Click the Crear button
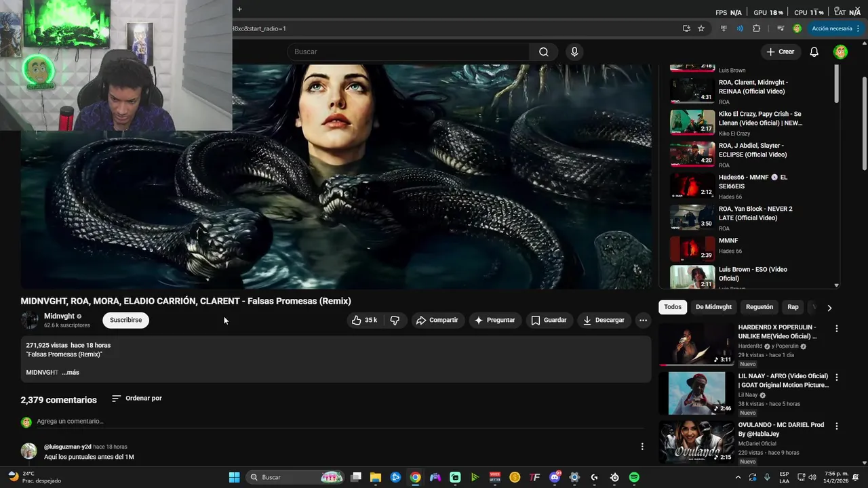The width and height of the screenshot is (868, 488). [x=780, y=52]
